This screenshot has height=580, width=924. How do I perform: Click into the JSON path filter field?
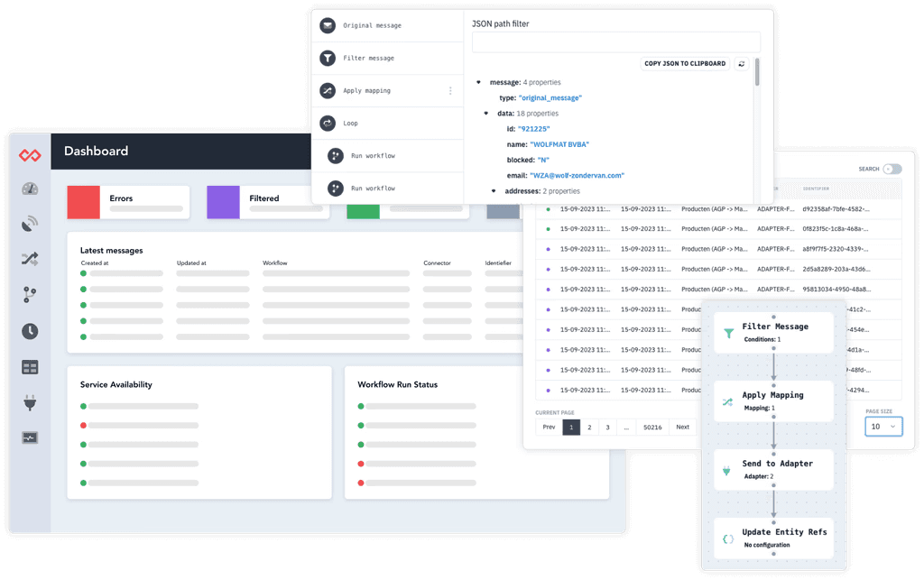click(x=615, y=42)
